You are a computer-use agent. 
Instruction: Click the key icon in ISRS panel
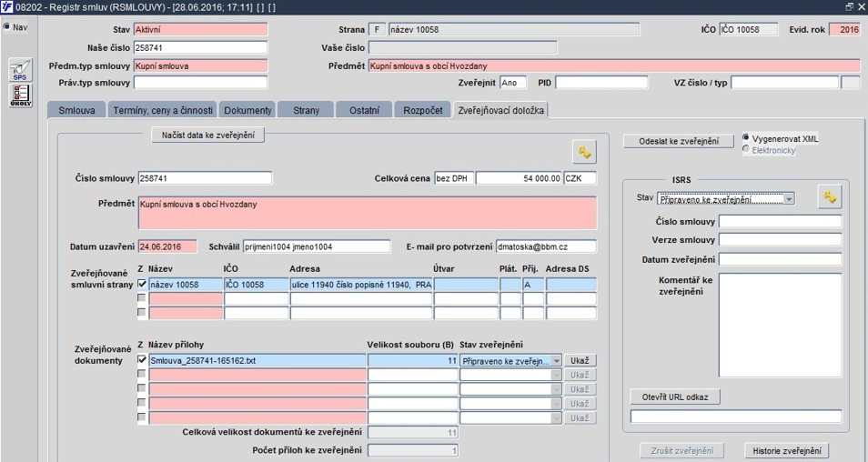pos(829,197)
